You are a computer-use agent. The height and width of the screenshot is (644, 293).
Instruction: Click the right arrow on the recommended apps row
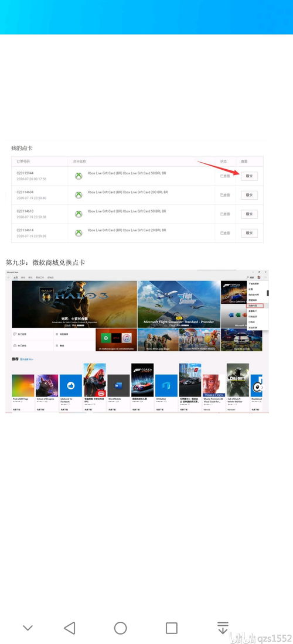(262, 387)
